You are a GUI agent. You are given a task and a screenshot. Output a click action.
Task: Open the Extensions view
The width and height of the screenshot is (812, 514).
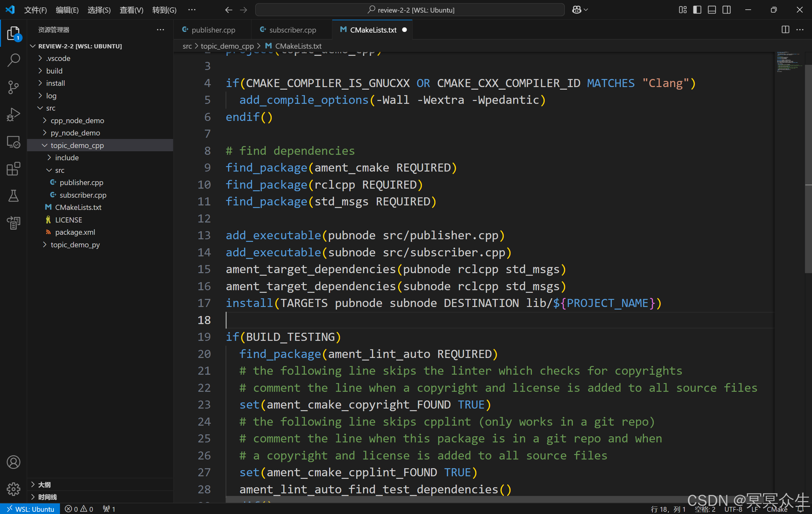[x=14, y=169]
